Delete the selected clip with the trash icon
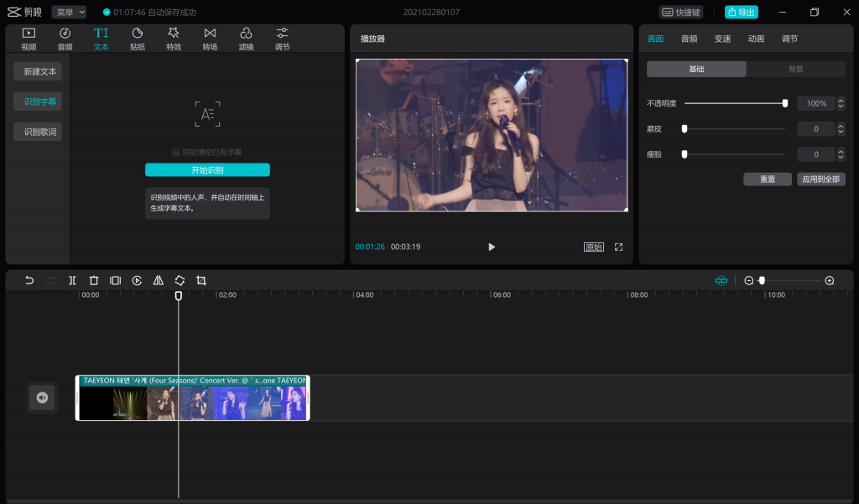Screen dimensions: 859x504 pos(94,280)
